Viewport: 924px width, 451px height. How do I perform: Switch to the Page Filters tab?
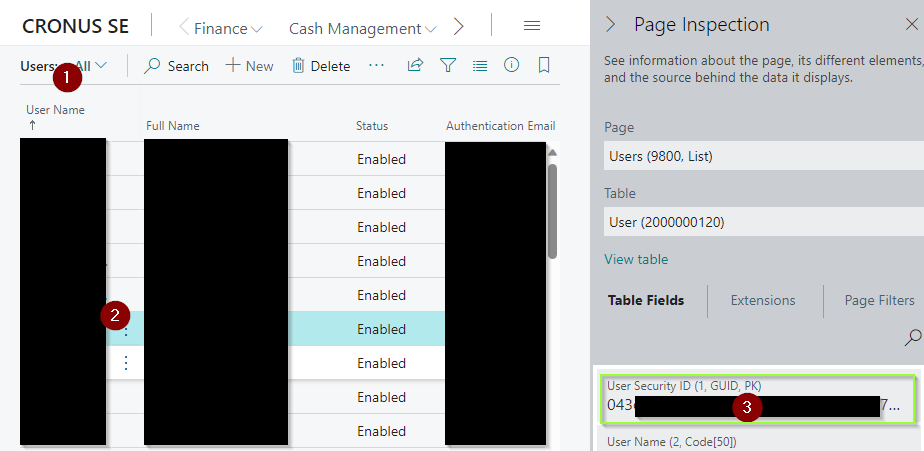[879, 300]
